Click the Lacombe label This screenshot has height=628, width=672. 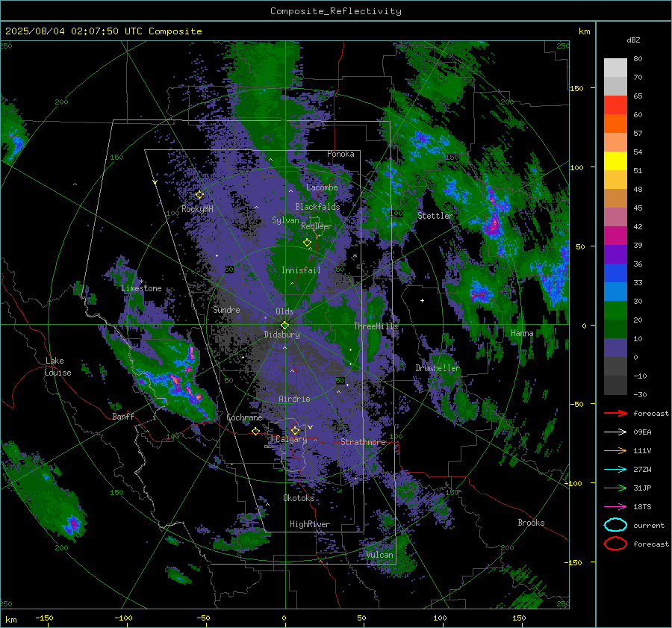point(322,187)
